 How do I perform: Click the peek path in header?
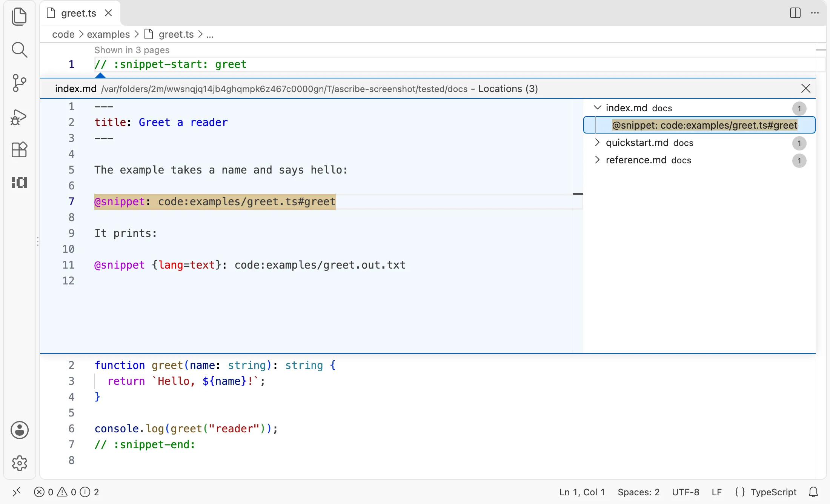[284, 89]
